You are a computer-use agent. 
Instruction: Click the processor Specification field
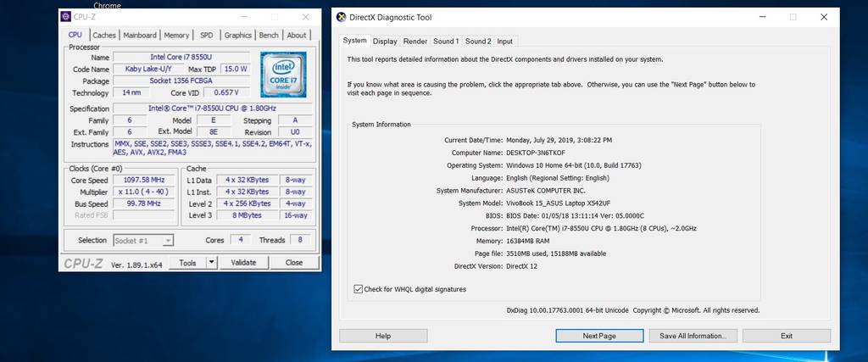tap(214, 109)
